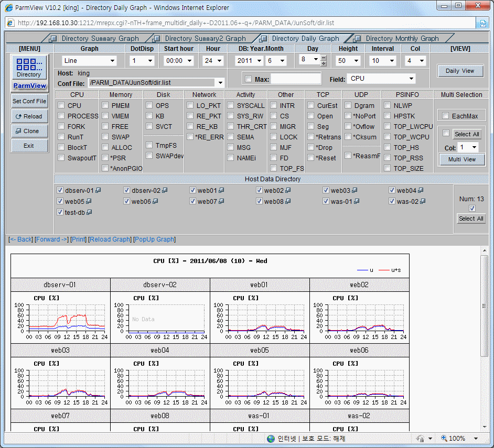
Task: Toggle the Max checkbox
Action: coord(248,79)
